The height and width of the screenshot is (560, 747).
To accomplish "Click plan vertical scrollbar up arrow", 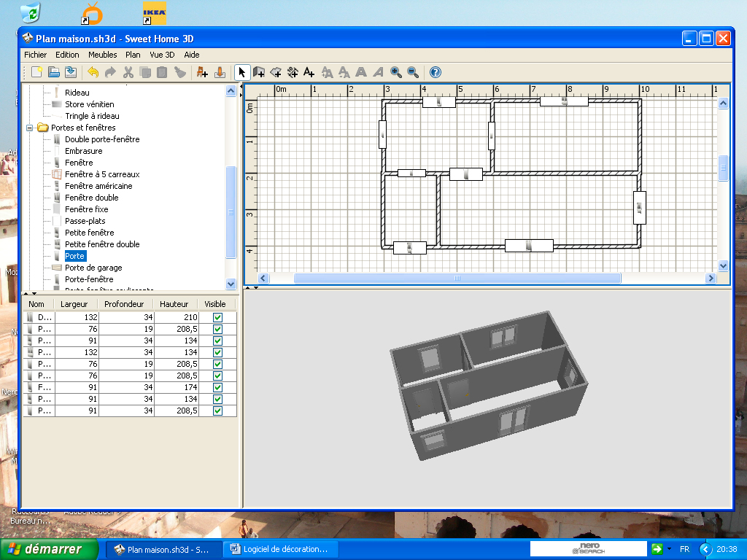I will pos(723,104).
